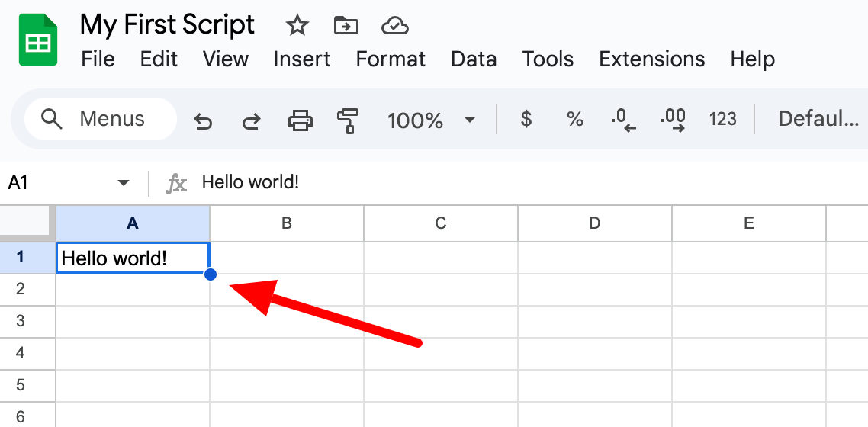868x427 pixels.
Task: Click the A1 name box
Action: tap(58, 182)
